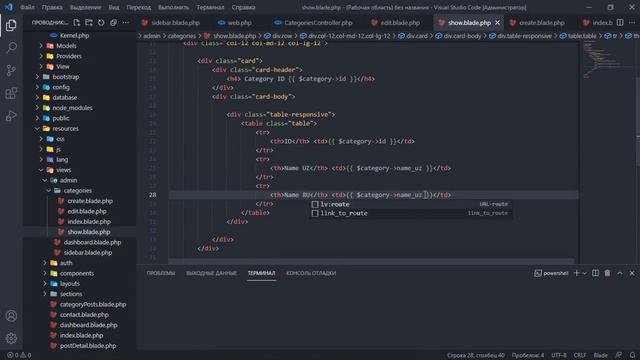Change the Blade language mode
The image size is (640, 360).
[600, 355]
